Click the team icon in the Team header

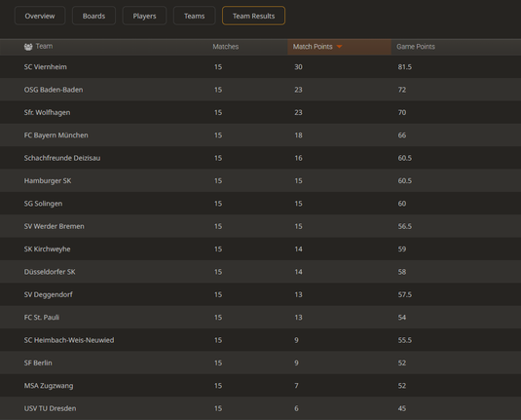(x=28, y=47)
